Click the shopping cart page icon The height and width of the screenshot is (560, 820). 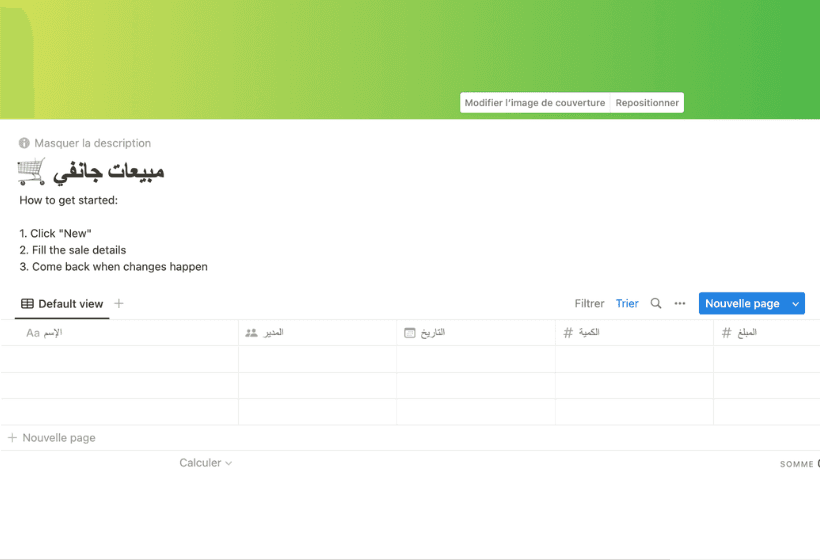32,172
